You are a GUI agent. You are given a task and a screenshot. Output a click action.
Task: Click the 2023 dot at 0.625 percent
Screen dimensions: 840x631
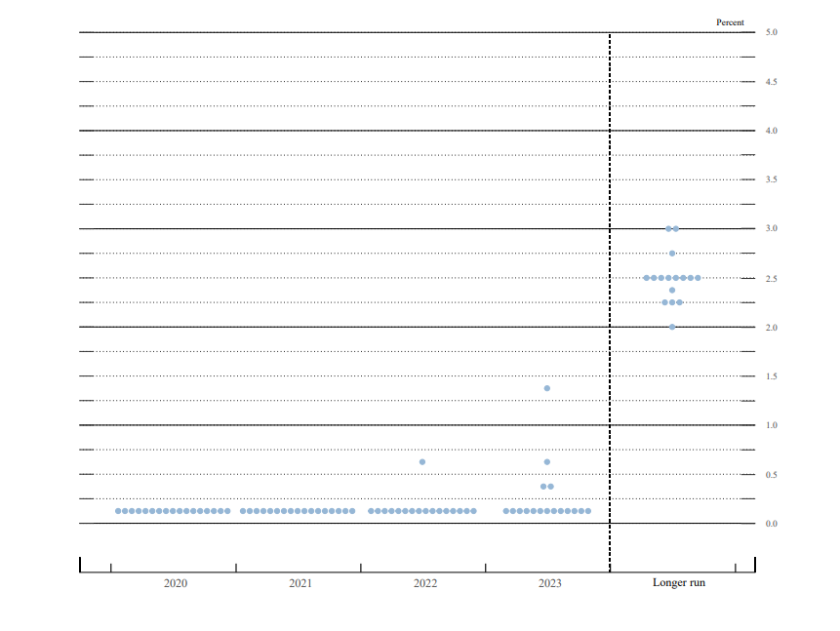point(547,461)
